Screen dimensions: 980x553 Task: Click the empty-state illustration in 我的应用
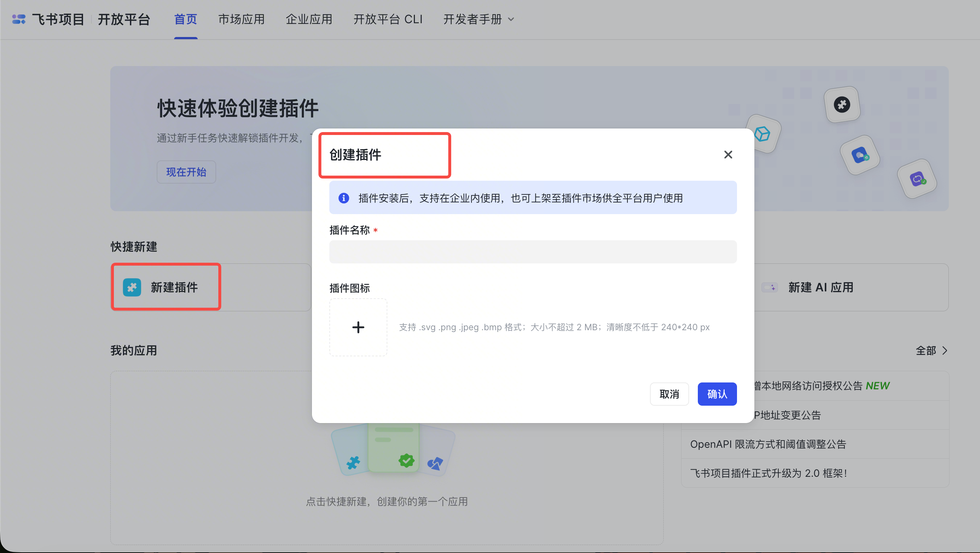coord(393,450)
